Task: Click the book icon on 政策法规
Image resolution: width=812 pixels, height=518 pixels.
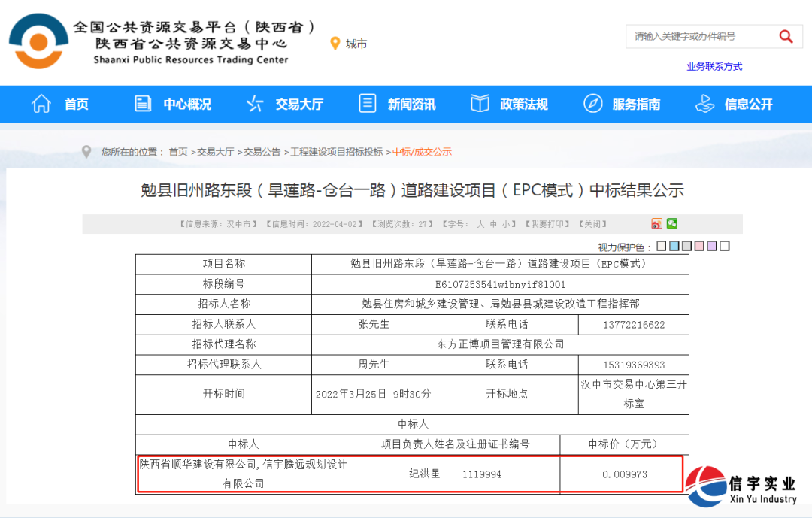Action: 479,104
